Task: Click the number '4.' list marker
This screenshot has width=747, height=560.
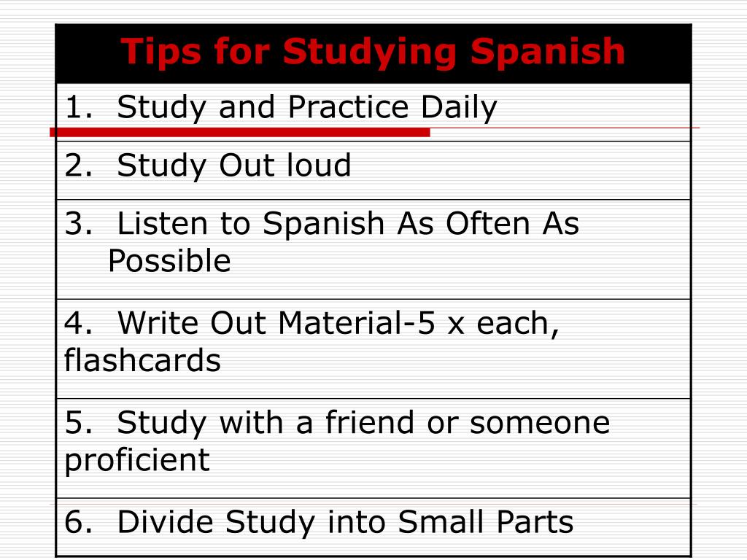Action: click(79, 323)
